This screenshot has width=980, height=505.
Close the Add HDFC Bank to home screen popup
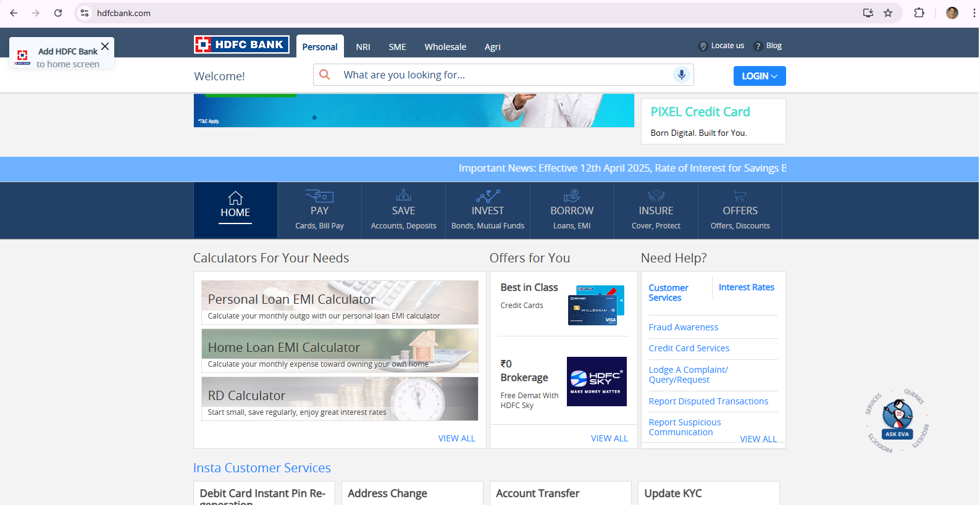pyautogui.click(x=105, y=46)
